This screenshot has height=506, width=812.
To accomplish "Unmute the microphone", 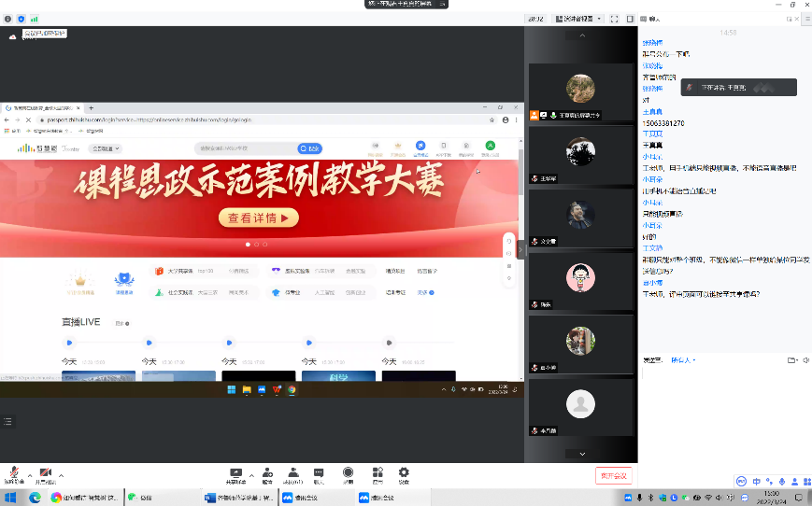I will click(x=14, y=474).
